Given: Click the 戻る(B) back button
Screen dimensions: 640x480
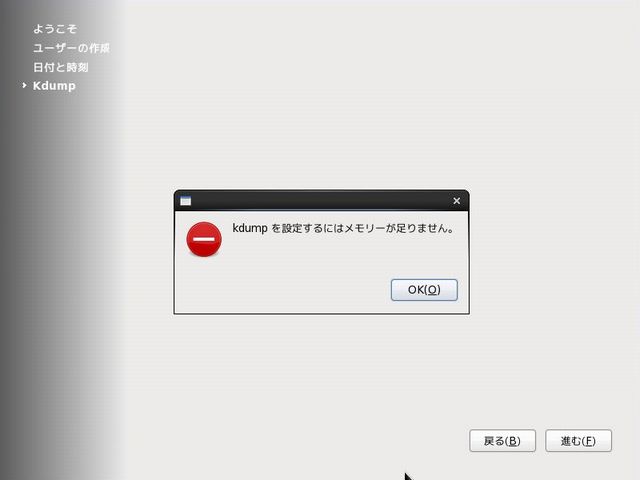Looking at the screenshot, I should (502, 441).
